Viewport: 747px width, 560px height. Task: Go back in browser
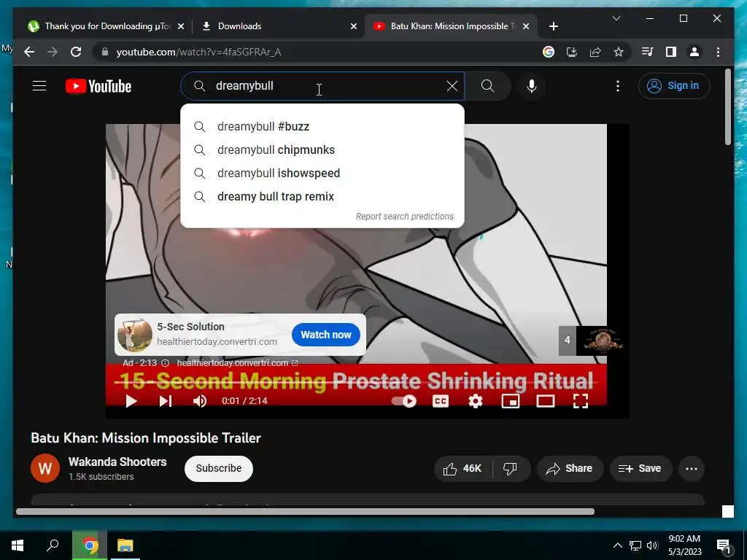pos(29,52)
